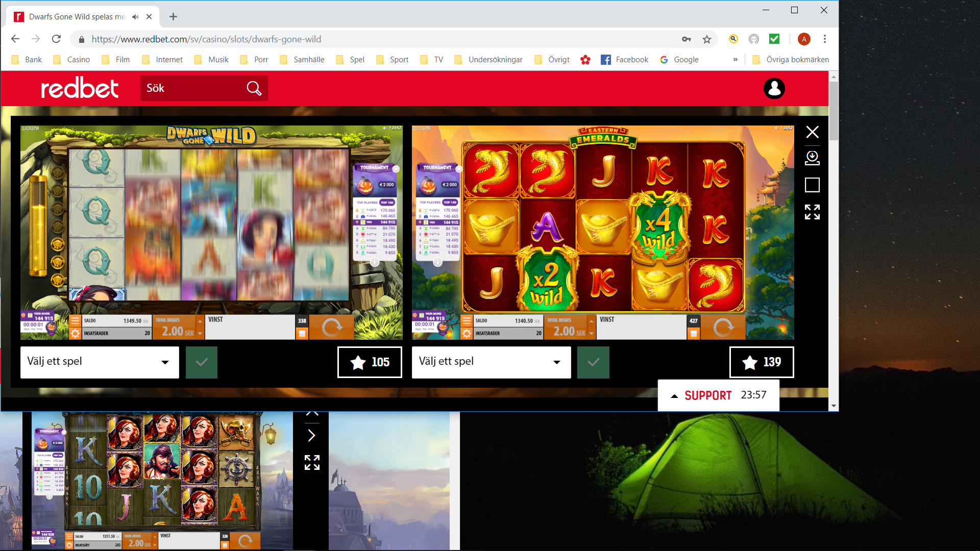
Task: Spin the pirate slot in background window
Action: [x=246, y=541]
